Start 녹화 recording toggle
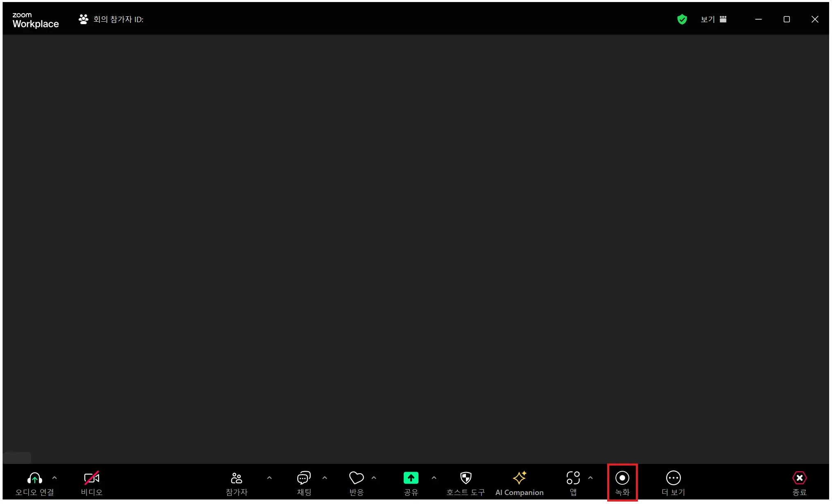Viewport: 832px width, 504px height. tap(622, 478)
